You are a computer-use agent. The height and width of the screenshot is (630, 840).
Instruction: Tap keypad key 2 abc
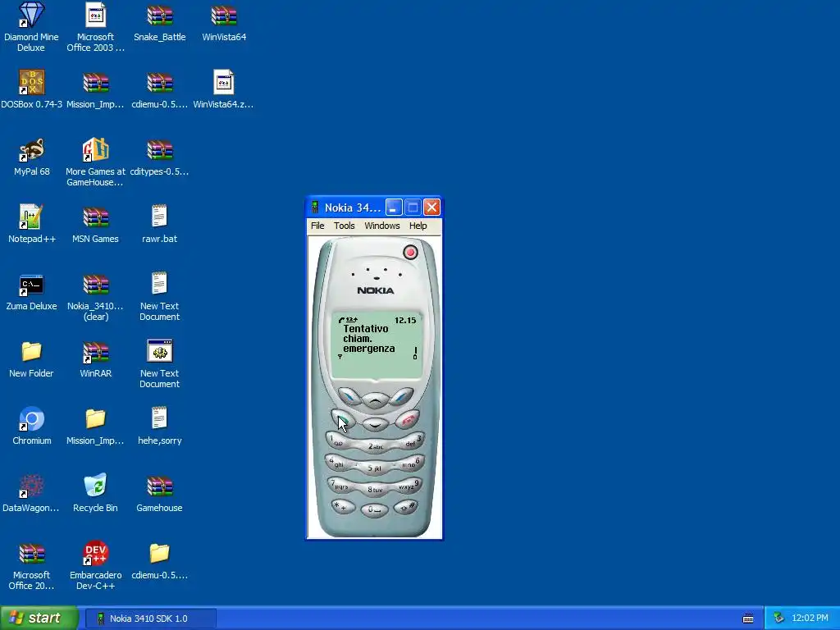pyautogui.click(x=375, y=445)
